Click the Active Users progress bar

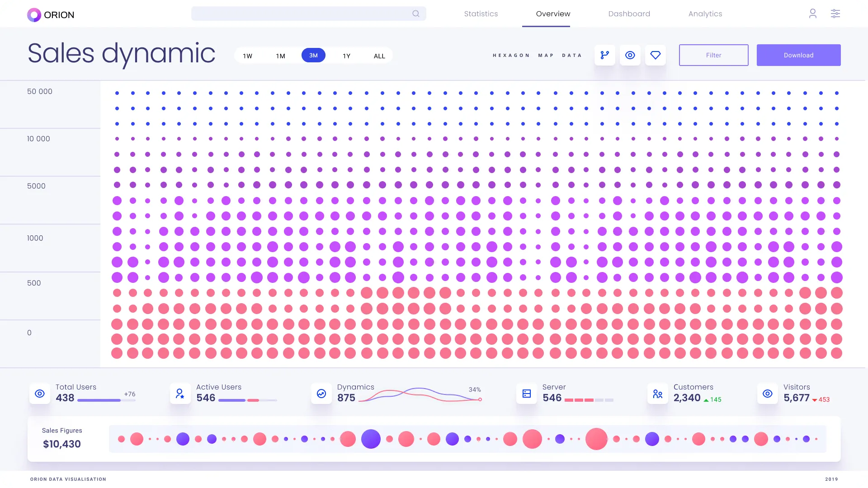[x=248, y=400]
